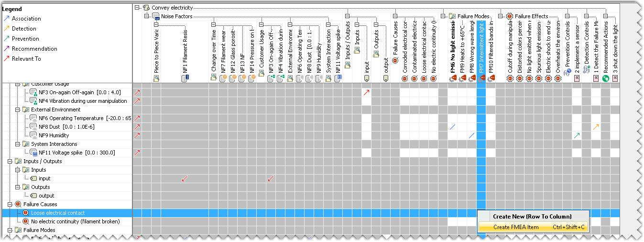Image resolution: width=644 pixels, height=242 pixels.
Task: Click the green Recommended Actions column icon
Action: point(605,78)
